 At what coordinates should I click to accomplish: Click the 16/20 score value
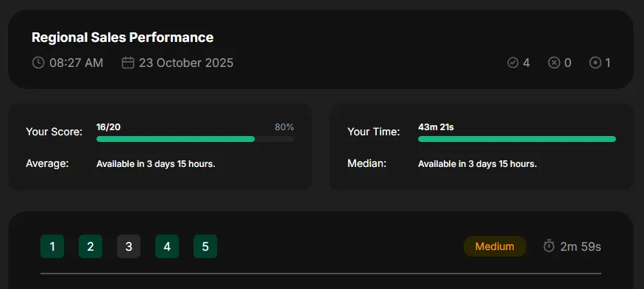click(108, 127)
